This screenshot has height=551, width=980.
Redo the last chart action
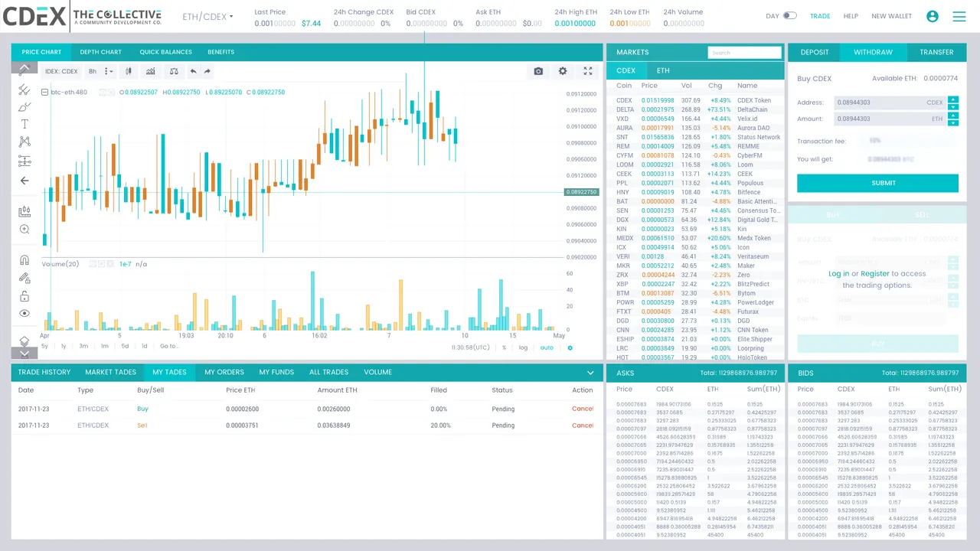pos(207,71)
